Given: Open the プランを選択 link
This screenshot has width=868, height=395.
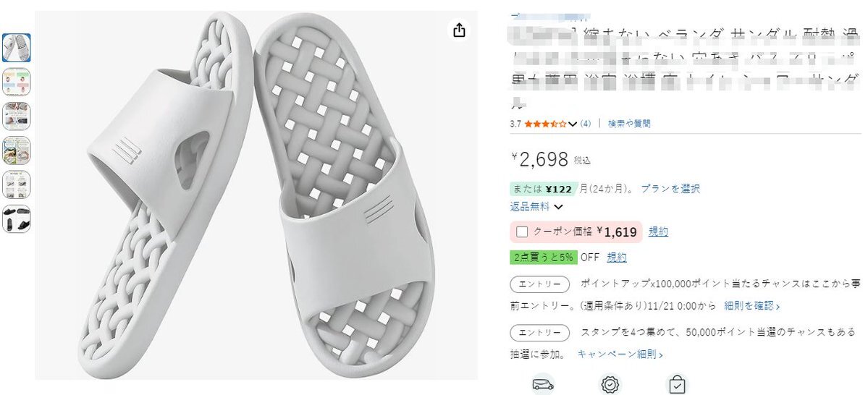Looking at the screenshot, I should [x=670, y=189].
